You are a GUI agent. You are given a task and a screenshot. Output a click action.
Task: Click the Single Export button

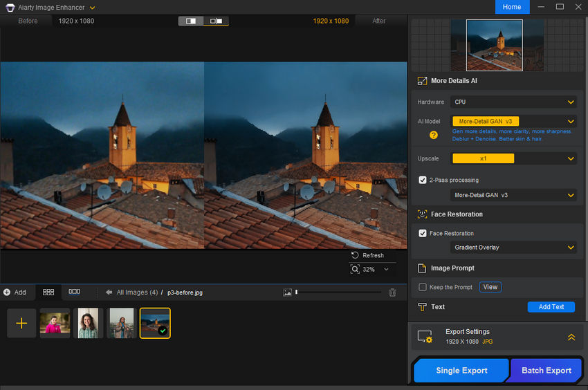pyautogui.click(x=461, y=371)
